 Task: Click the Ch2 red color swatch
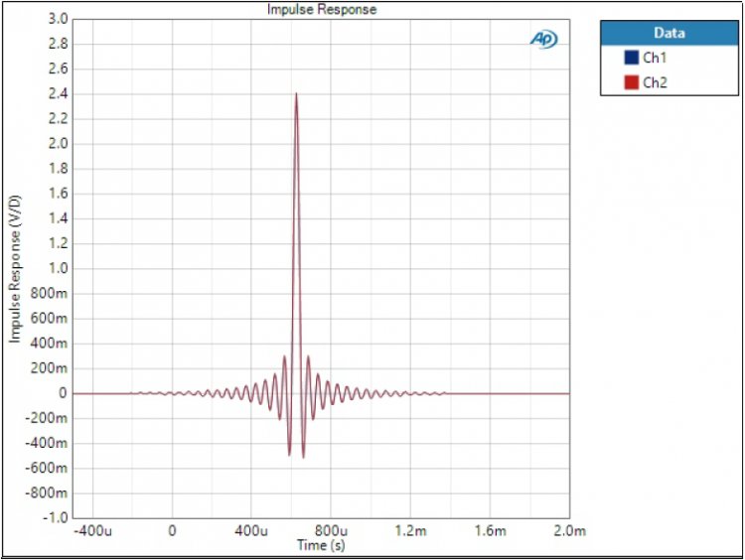pos(631,82)
